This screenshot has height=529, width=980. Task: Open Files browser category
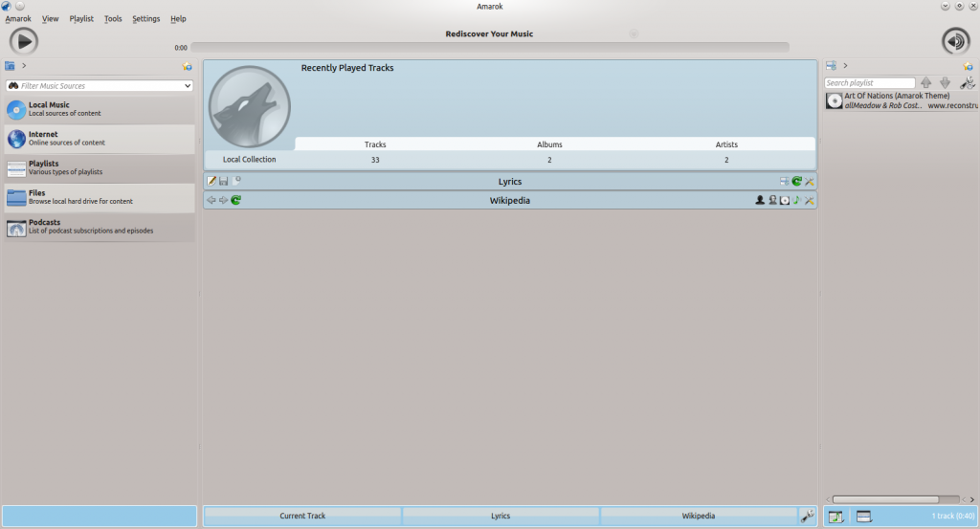[100, 197]
